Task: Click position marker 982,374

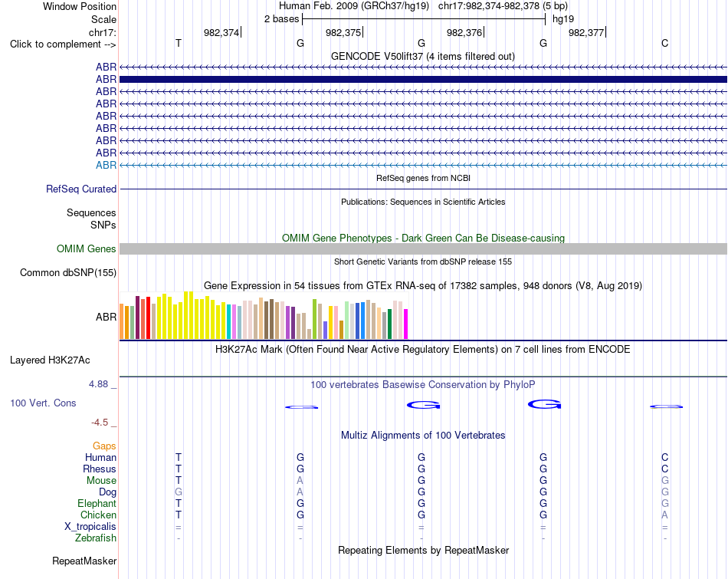Action: (x=221, y=32)
